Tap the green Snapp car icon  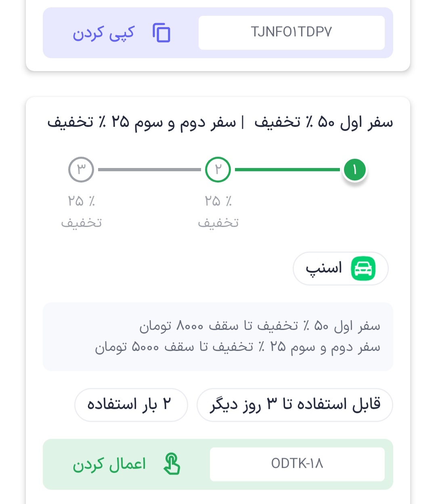click(x=363, y=269)
